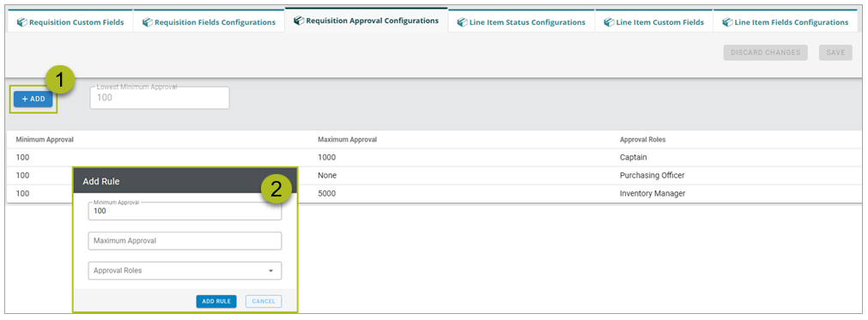Confirm with the ADD RULE button
The image size is (868, 320).
216,301
